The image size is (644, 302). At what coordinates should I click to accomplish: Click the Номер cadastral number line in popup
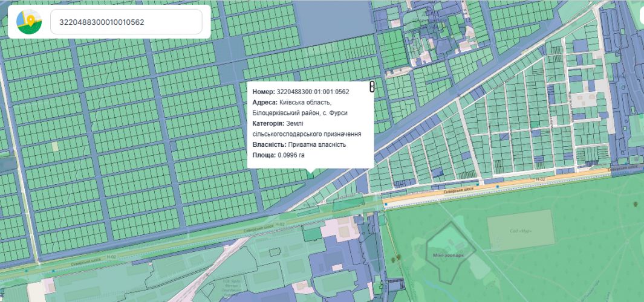(301, 92)
